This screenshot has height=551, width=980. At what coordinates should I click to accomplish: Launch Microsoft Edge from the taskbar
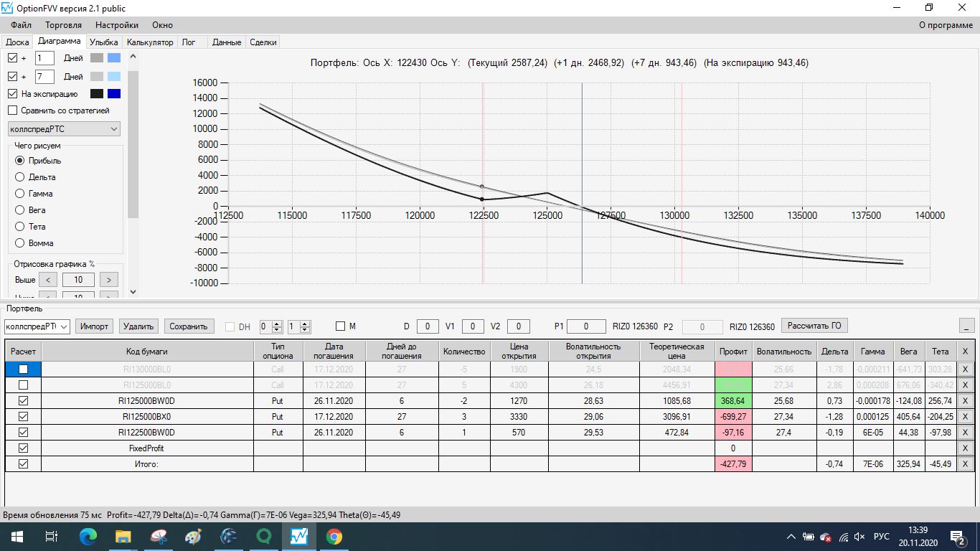[x=88, y=537]
